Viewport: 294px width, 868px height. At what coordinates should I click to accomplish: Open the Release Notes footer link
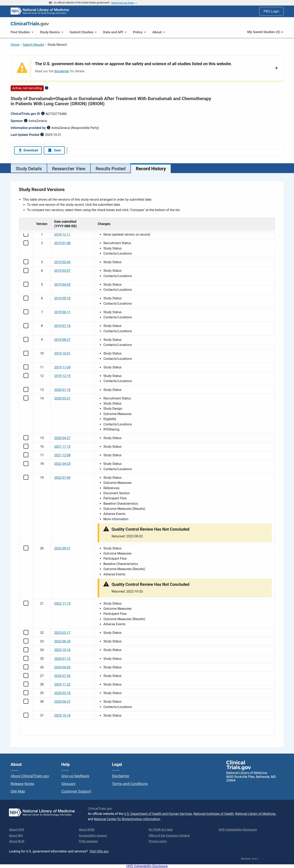(22, 784)
